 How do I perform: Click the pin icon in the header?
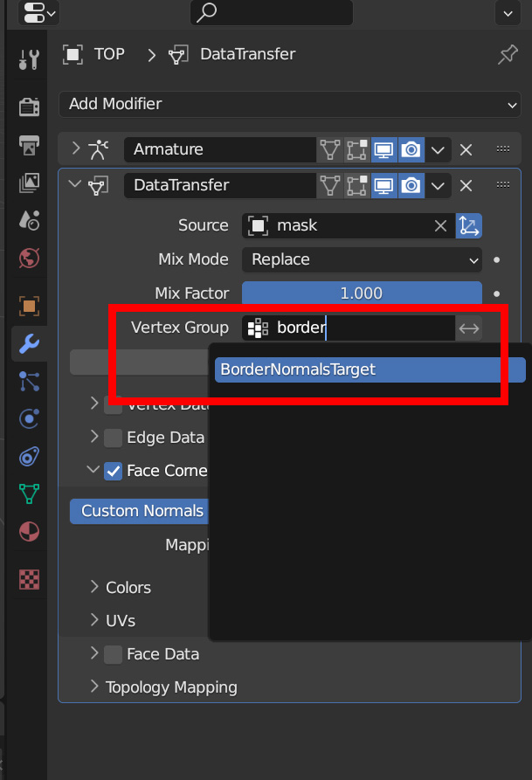point(507,54)
